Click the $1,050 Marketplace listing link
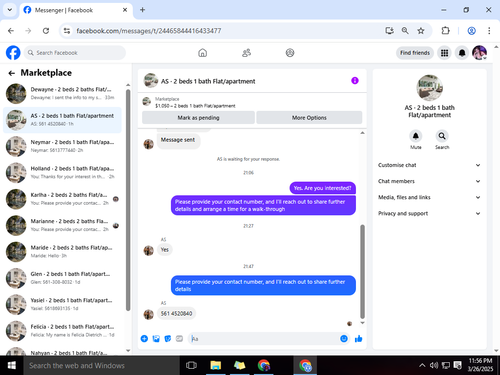The height and width of the screenshot is (375, 500). 195,106
